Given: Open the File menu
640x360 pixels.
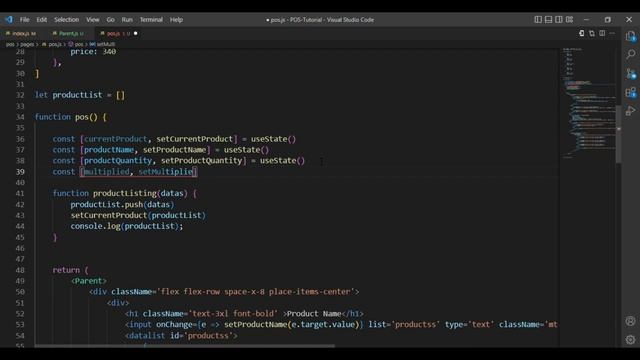Looking at the screenshot, I should pyautogui.click(x=24, y=20).
